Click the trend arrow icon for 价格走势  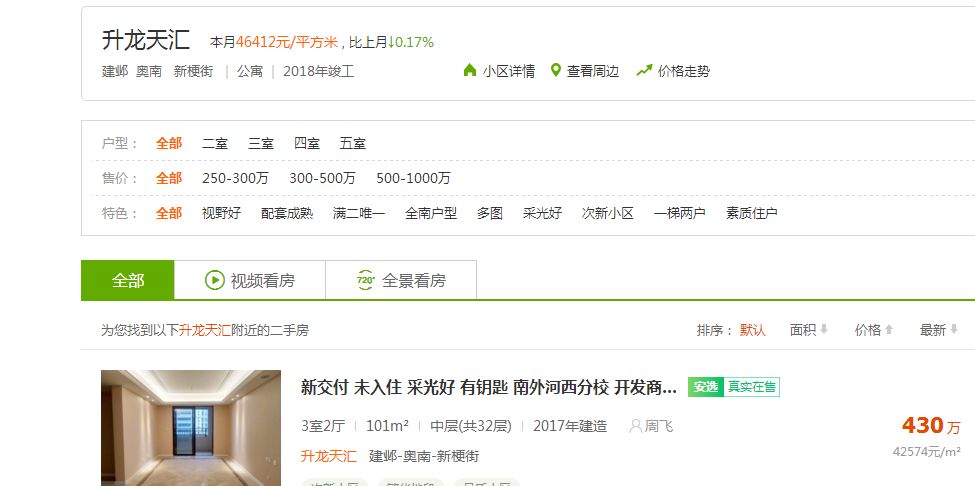(644, 70)
